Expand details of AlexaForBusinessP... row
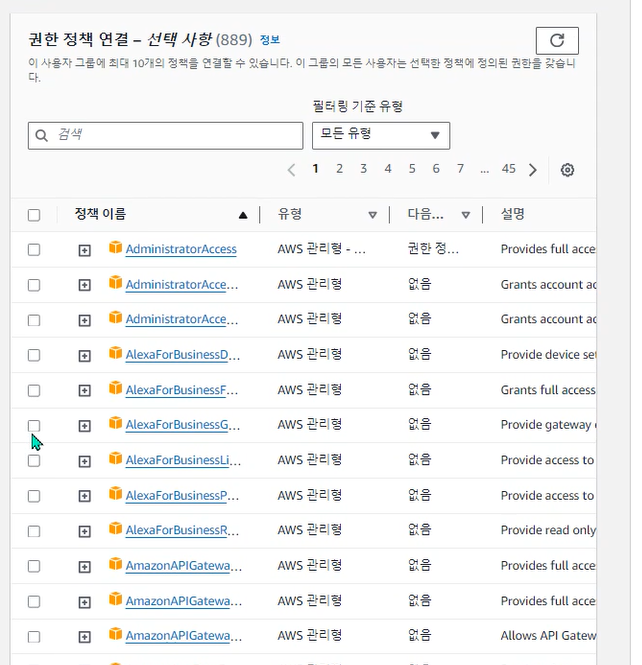642x665 pixels. coord(84,497)
